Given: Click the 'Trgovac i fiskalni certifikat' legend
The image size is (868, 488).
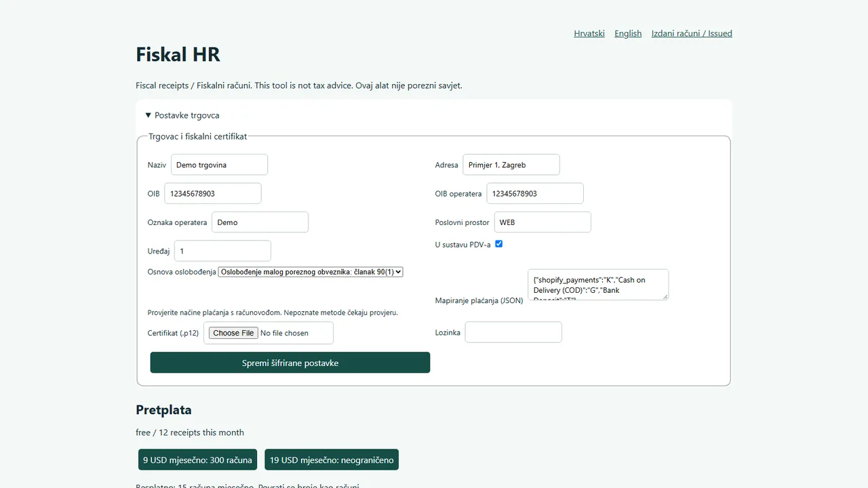Looking at the screenshot, I should tap(198, 136).
